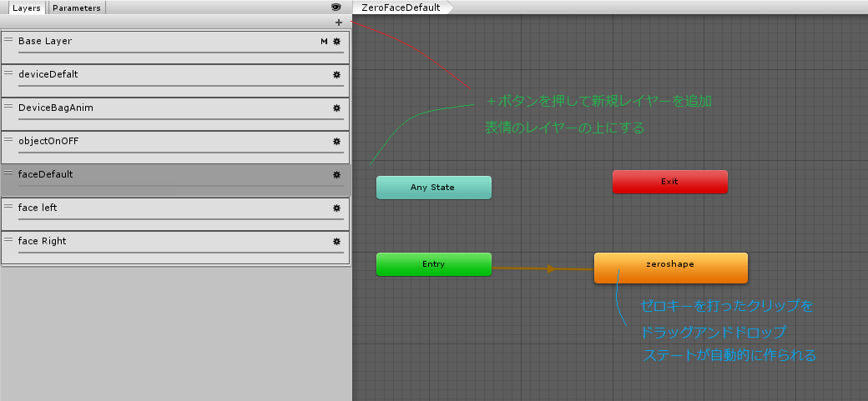Select the faceDefault layer
This screenshot has width=868, height=401.
coord(175,180)
